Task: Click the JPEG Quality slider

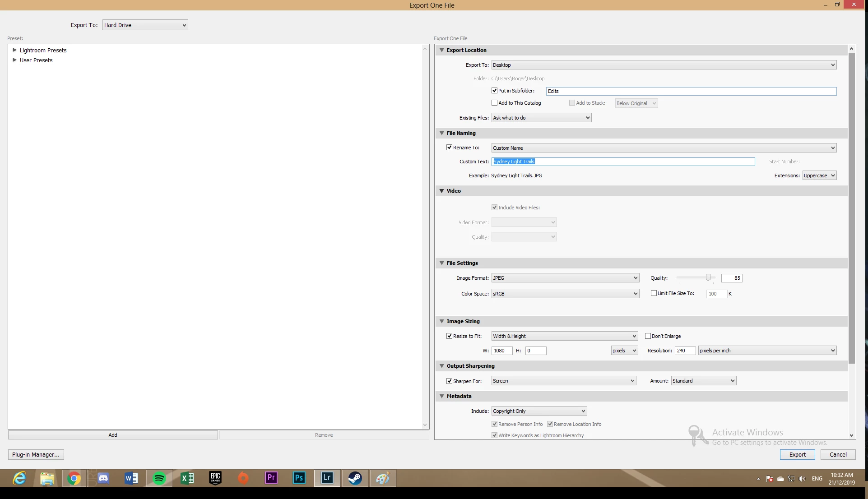Action: [x=708, y=277]
